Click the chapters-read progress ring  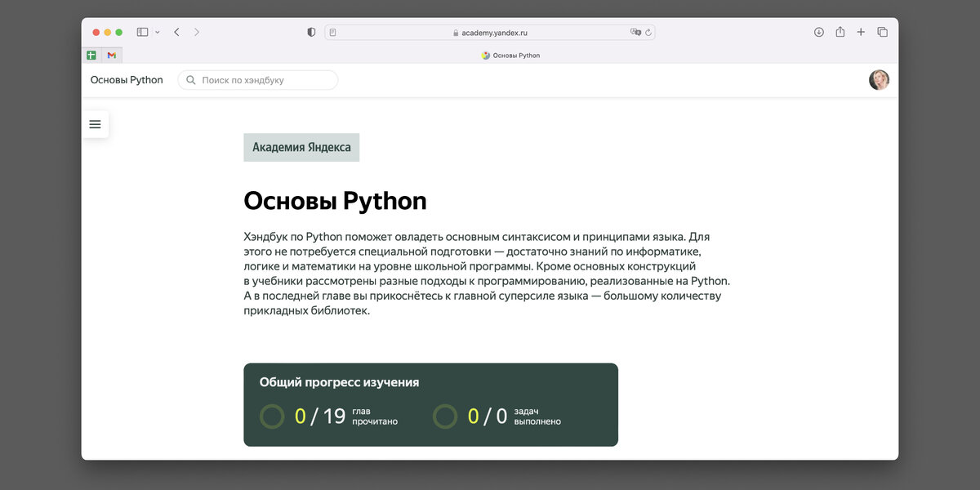(x=272, y=416)
